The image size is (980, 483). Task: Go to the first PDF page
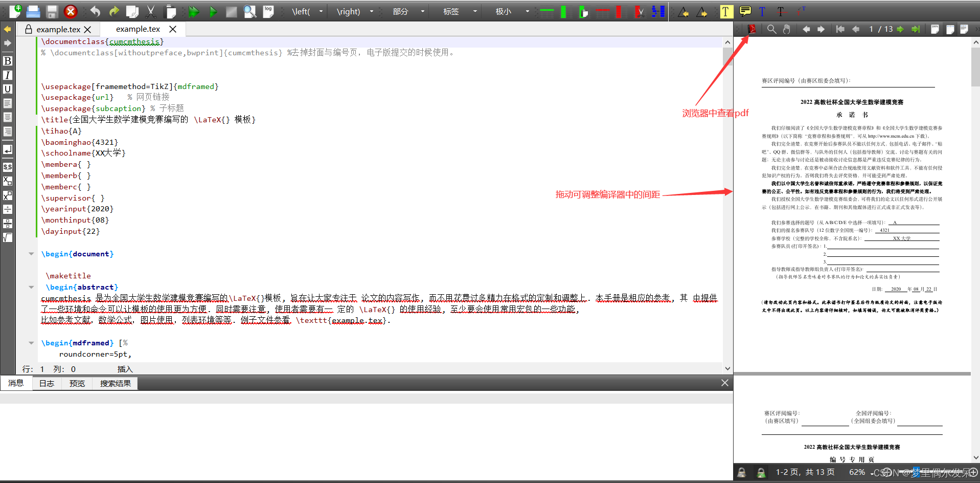click(840, 29)
